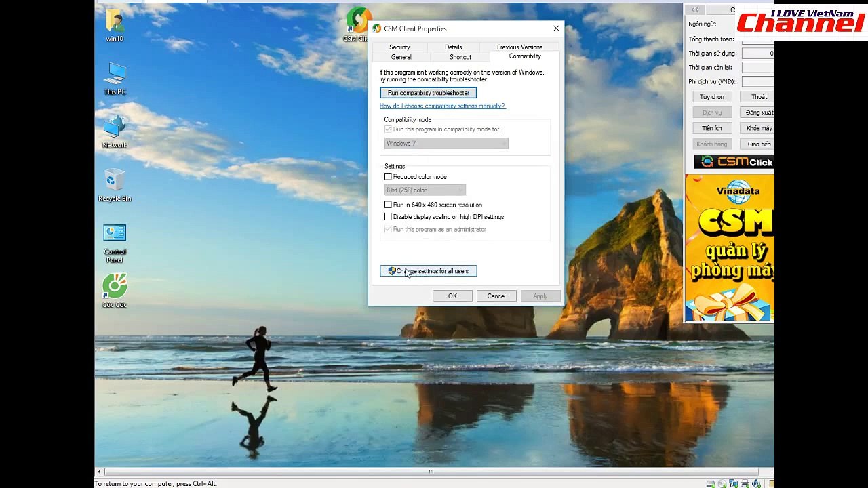The height and width of the screenshot is (488, 868).
Task: Click the horizontal scrollbar left arrow
Action: tap(99, 472)
